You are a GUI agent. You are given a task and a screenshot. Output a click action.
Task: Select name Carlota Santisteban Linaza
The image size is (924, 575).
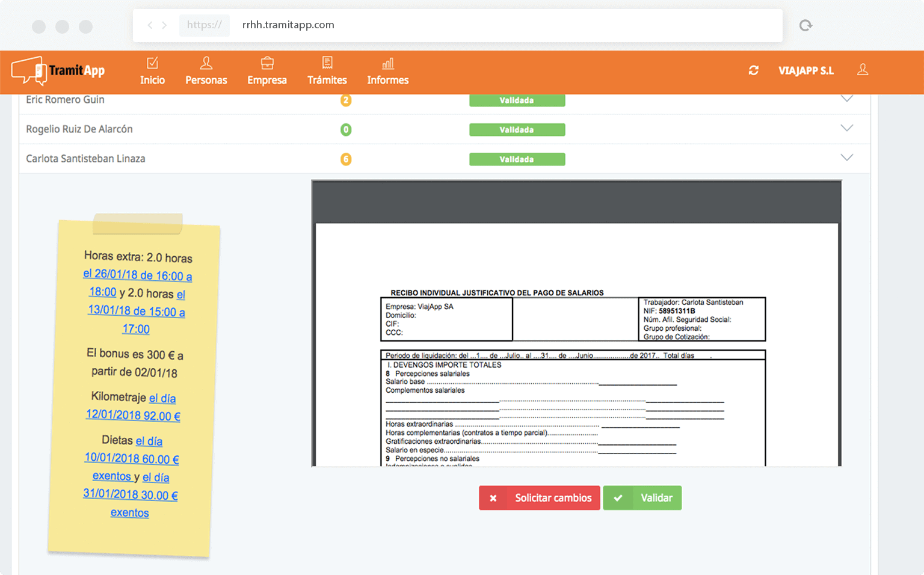coord(85,159)
